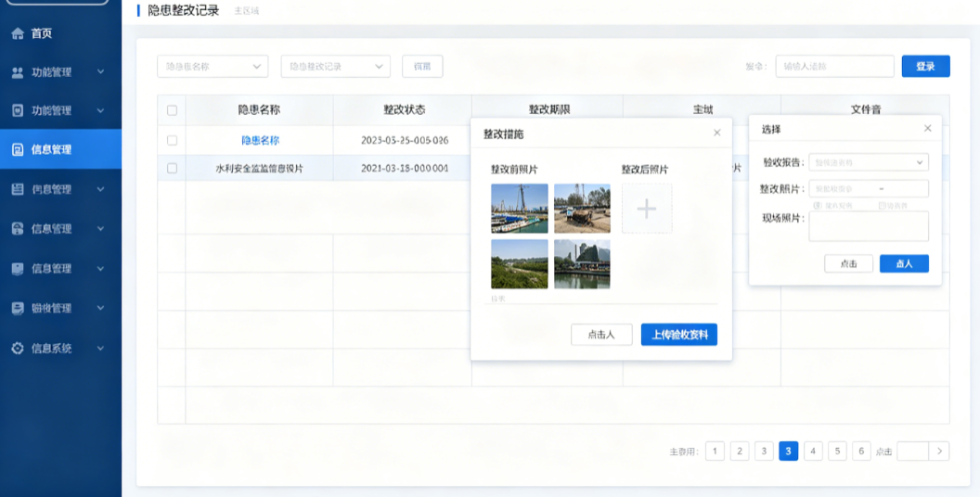Screen dimensions: 980x497
Task: Open the blue 隐患名称 link in table
Action: pos(260,141)
